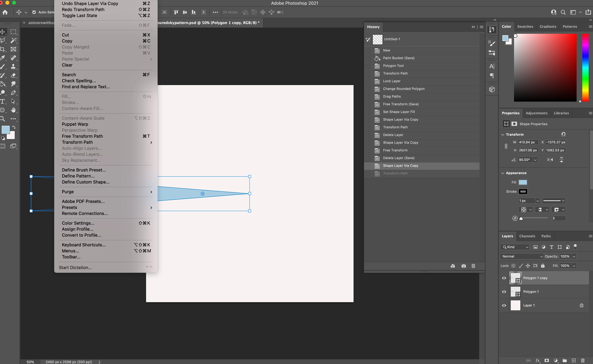593x364 pixels.
Task: Click the Path Selection arrow tool
Action: point(13,101)
